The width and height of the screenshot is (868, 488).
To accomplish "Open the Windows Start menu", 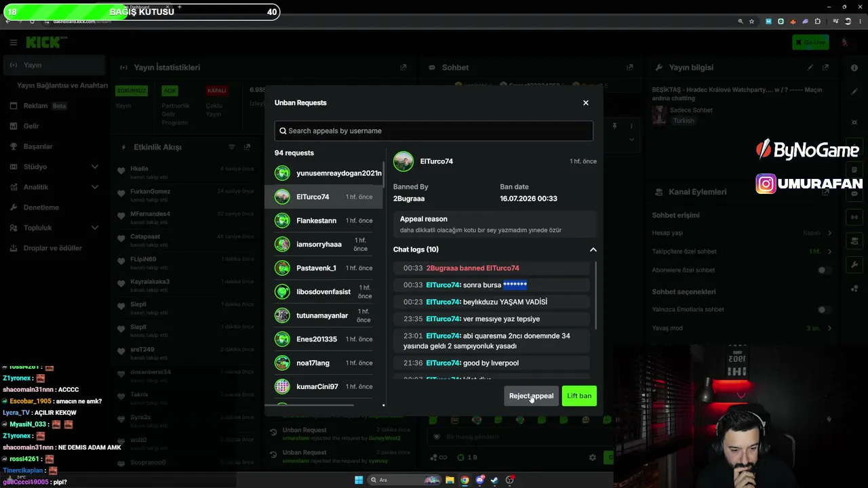I will click(x=359, y=480).
